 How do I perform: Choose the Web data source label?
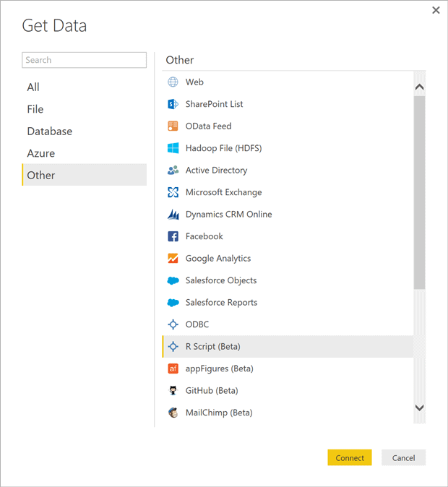tap(194, 82)
